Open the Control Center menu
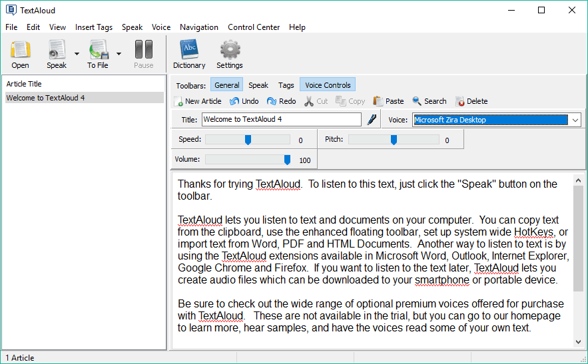Screen dimensions: 588x364 tap(254, 27)
